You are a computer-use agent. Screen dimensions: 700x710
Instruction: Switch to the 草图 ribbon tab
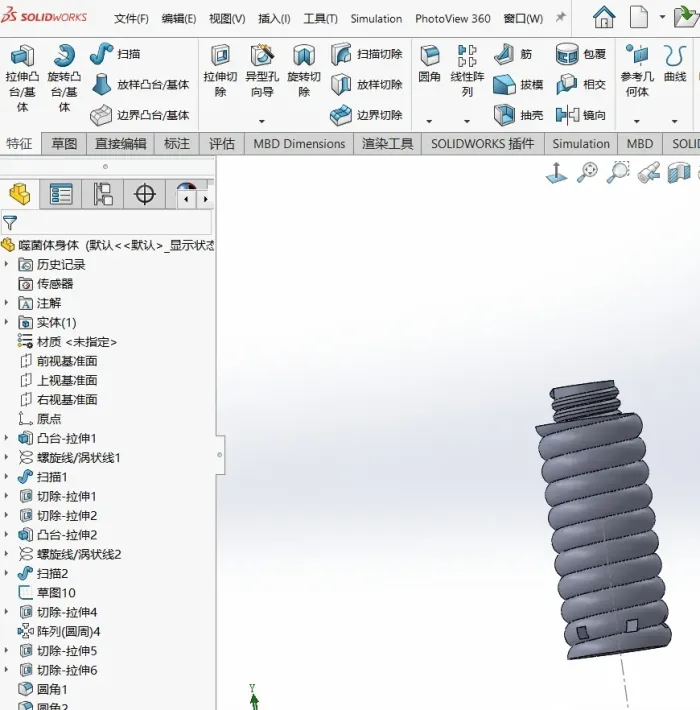tap(64, 144)
